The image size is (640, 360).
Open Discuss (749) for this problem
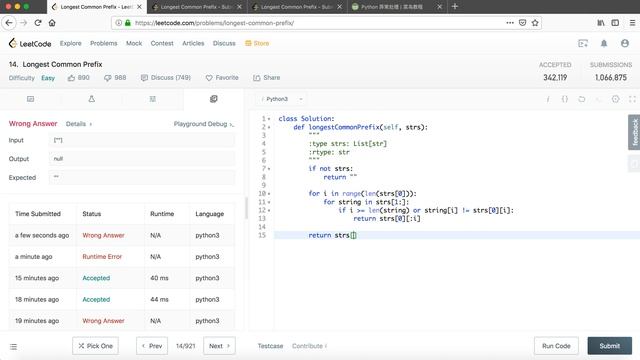(x=166, y=78)
